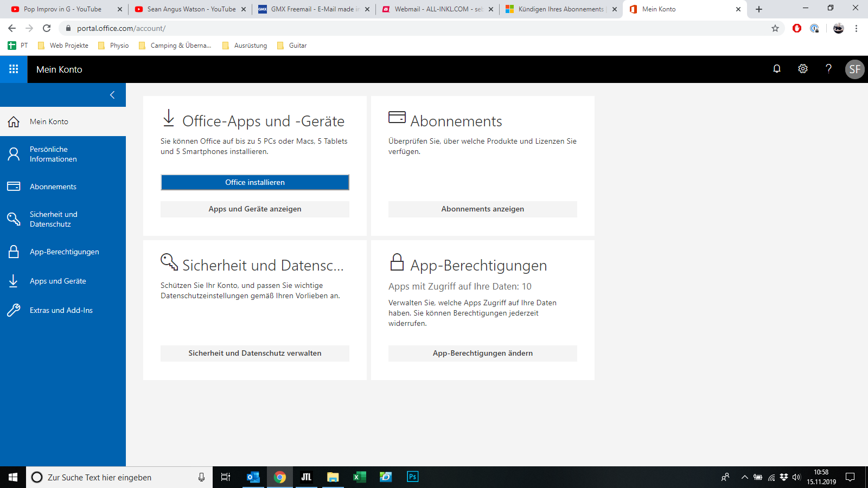Click Apps und Geräte anzeigen button
Viewport: 868px width, 488px height.
tap(255, 209)
